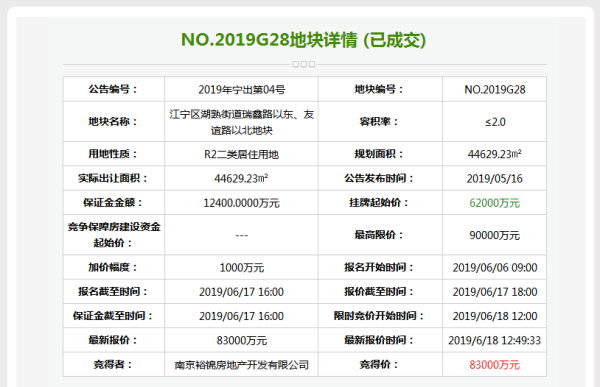
Task: Select the NO.2019G28 parcel number cell
Action: (x=494, y=90)
